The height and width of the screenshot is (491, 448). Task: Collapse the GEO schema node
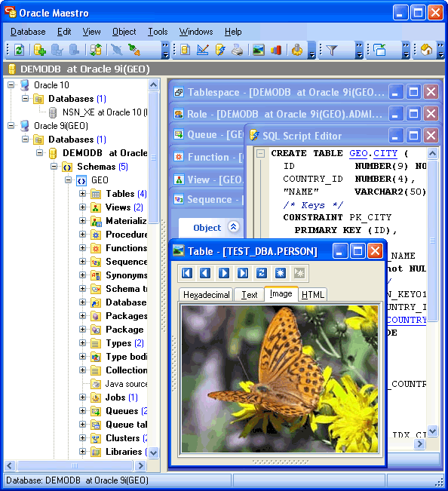[x=68, y=180]
